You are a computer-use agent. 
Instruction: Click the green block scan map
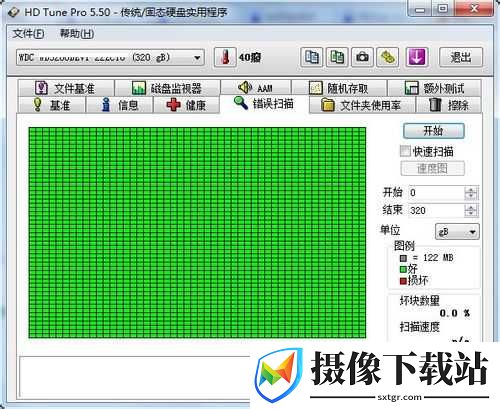tap(197, 233)
